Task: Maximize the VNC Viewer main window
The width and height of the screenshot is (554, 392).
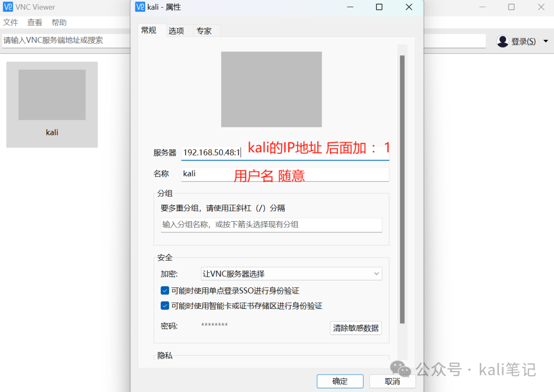Action: (x=511, y=7)
